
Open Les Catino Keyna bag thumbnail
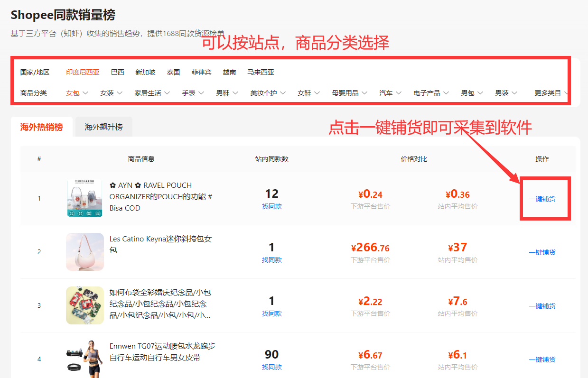click(85, 252)
